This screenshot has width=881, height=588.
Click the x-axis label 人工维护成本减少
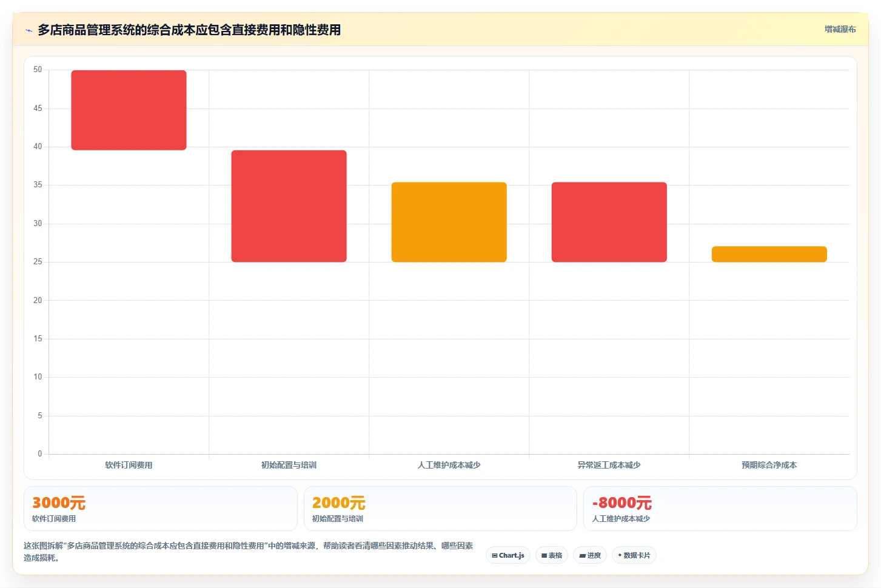[x=449, y=465]
